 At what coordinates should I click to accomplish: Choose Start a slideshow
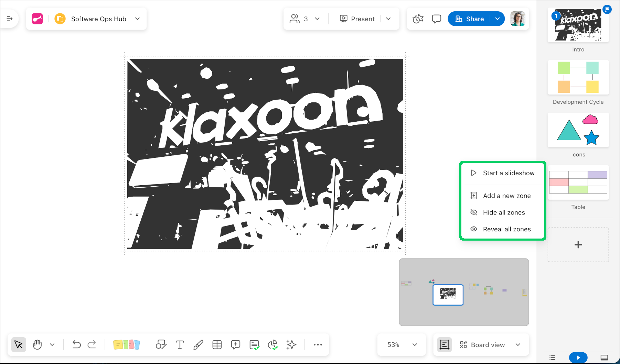[x=508, y=173]
